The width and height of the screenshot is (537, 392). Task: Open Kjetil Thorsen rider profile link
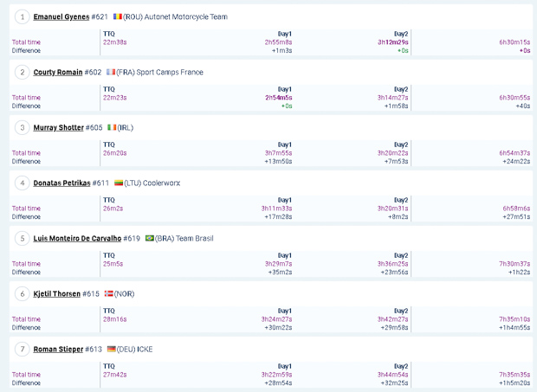pos(56,294)
